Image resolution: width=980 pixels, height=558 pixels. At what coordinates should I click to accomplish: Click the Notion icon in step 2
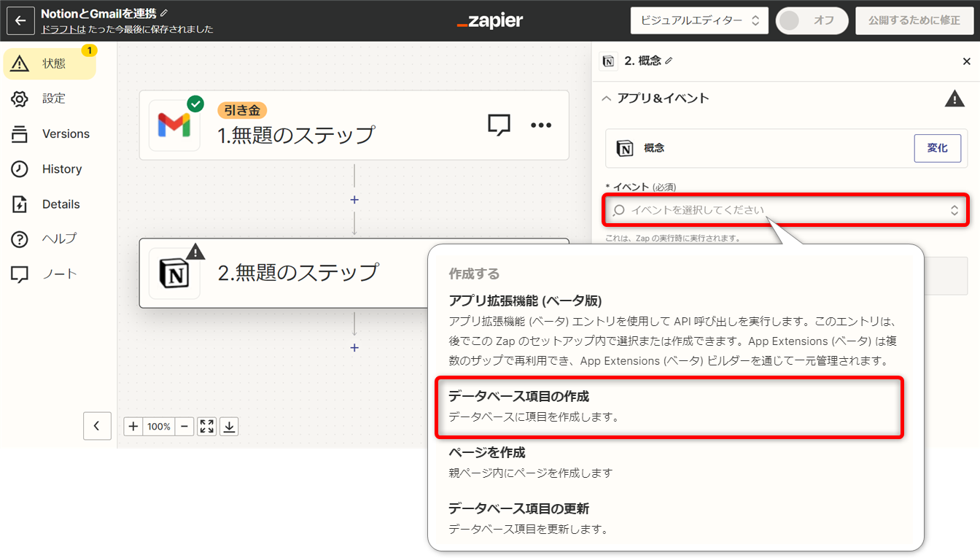pos(174,274)
